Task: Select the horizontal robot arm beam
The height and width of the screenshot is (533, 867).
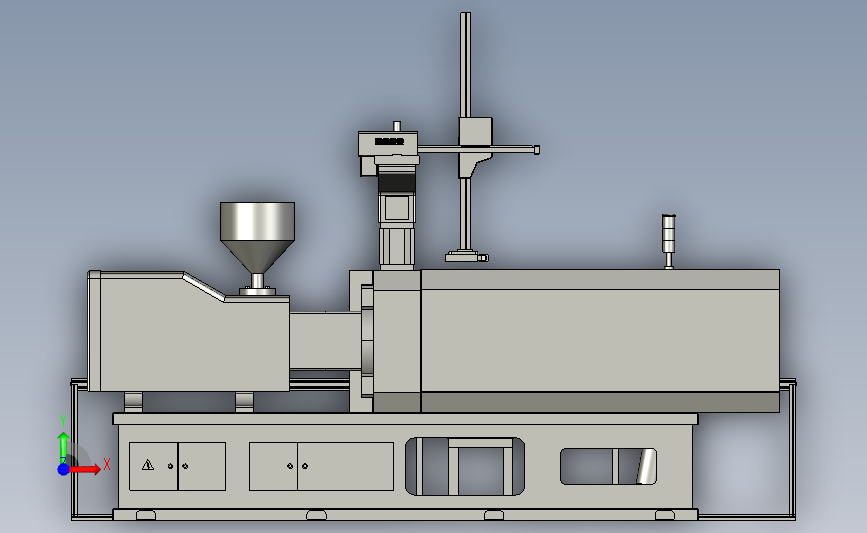Action: 478,149
